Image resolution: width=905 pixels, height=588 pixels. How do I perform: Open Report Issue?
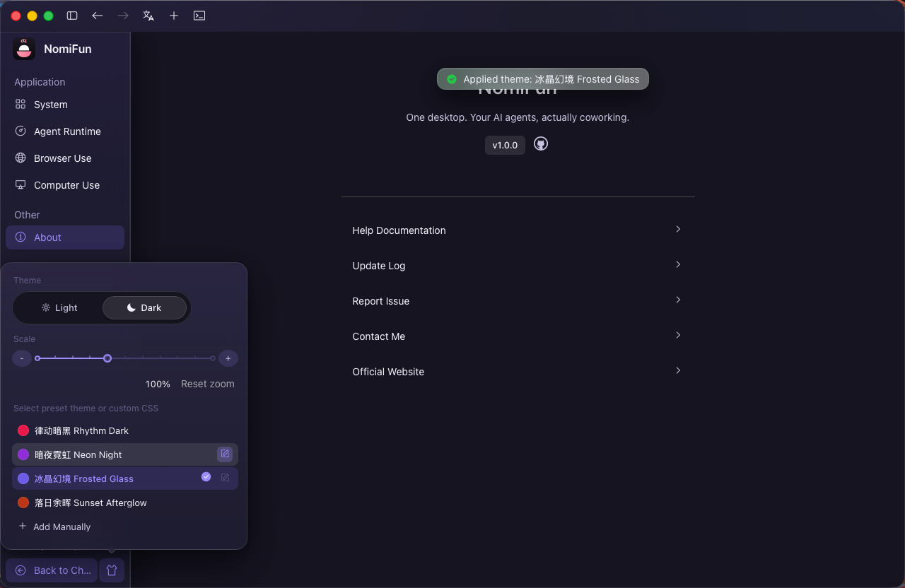[x=518, y=301]
